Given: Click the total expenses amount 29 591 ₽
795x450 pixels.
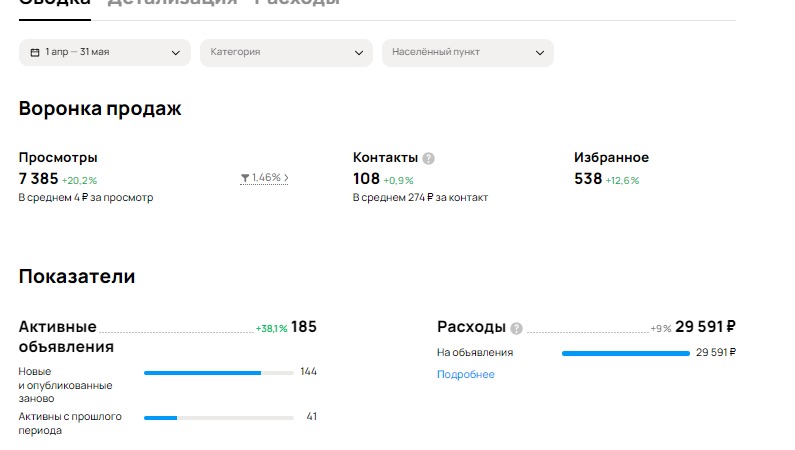Looking at the screenshot, I should [x=705, y=327].
